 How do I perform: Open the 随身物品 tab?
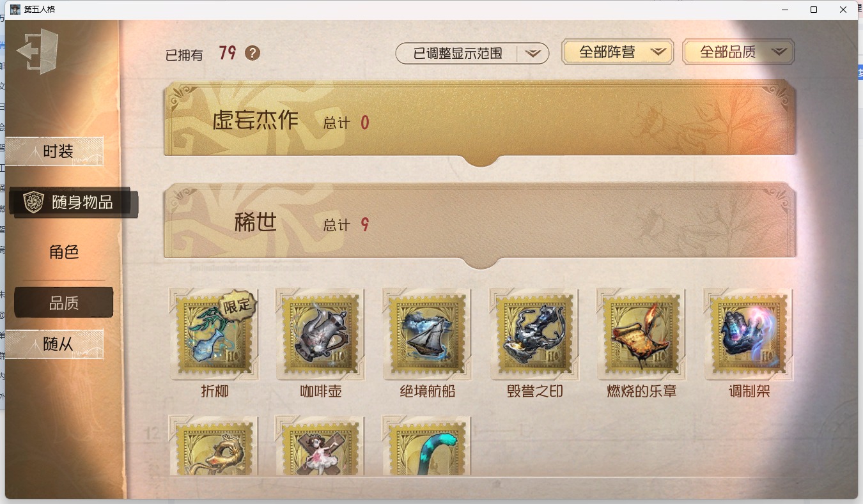tap(72, 202)
